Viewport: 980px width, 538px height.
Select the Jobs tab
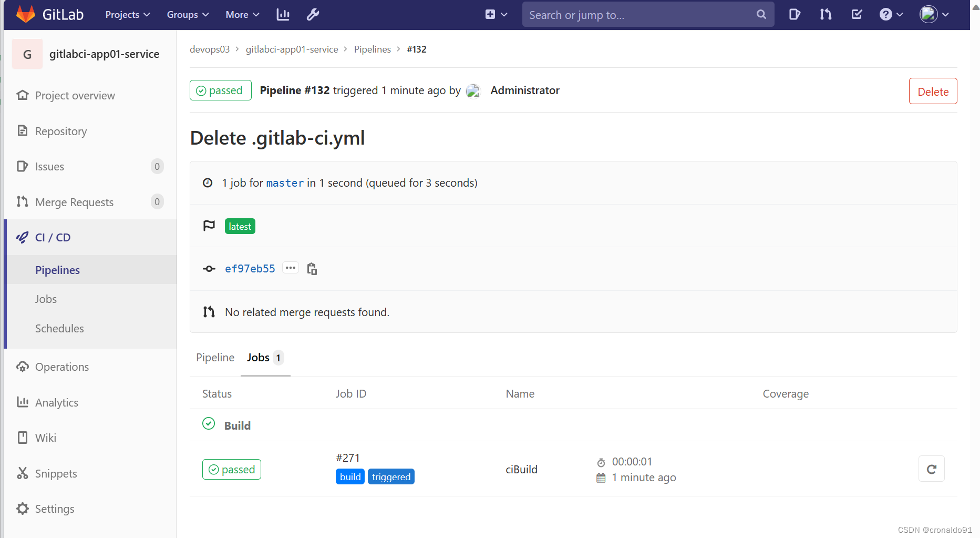point(265,358)
